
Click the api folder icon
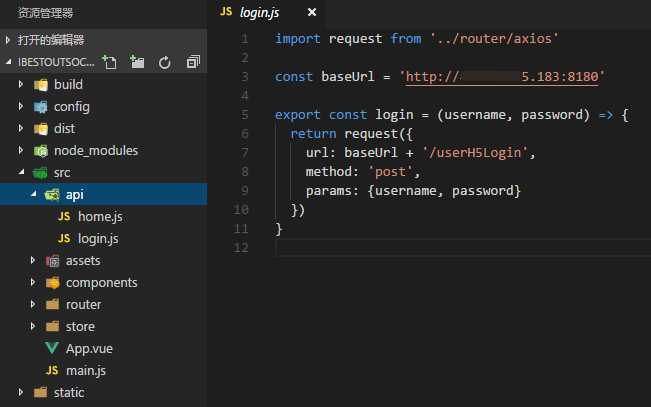click(x=52, y=194)
